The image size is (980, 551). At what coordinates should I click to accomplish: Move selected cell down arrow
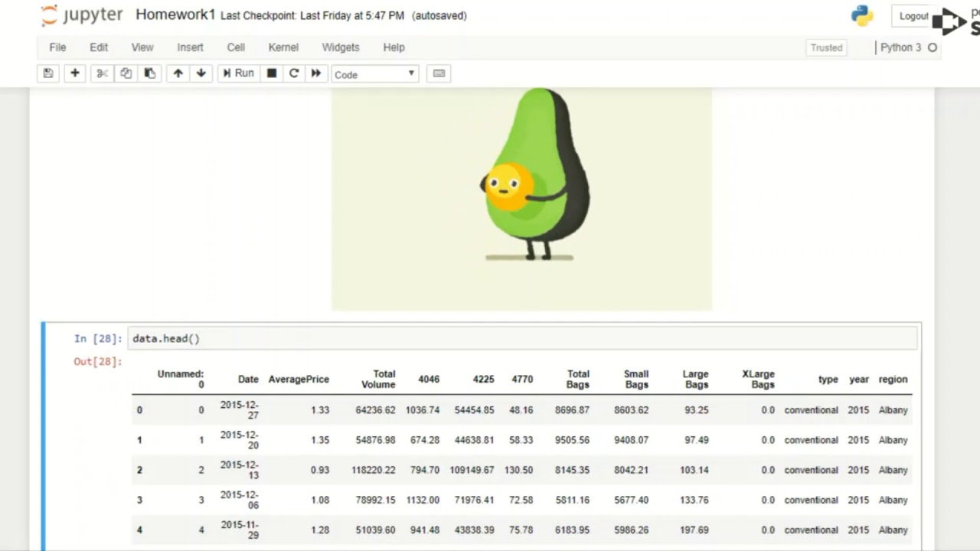pyautogui.click(x=201, y=73)
